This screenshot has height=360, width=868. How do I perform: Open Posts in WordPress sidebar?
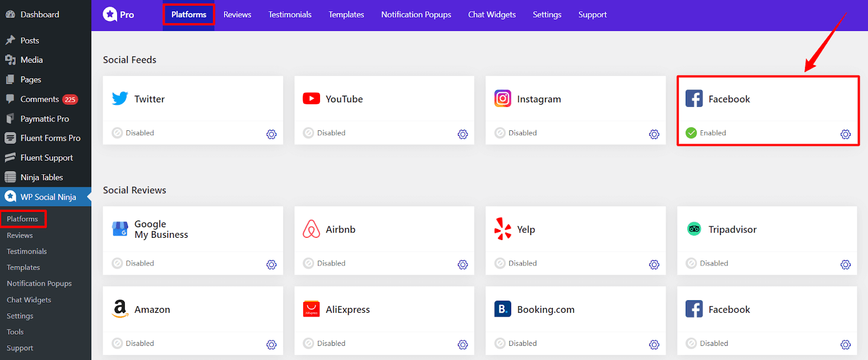click(46, 40)
